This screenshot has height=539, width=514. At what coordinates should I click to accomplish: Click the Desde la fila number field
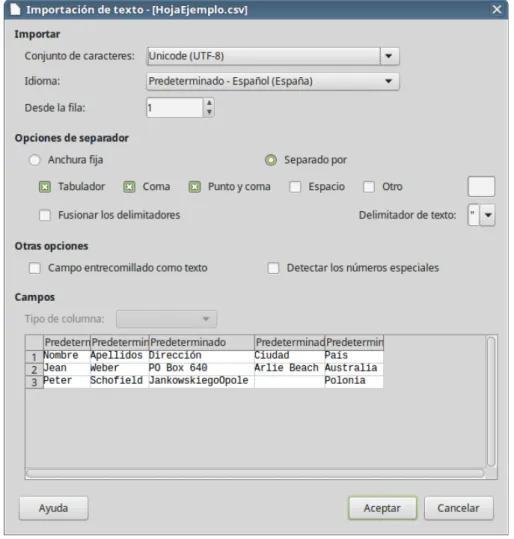pos(175,108)
